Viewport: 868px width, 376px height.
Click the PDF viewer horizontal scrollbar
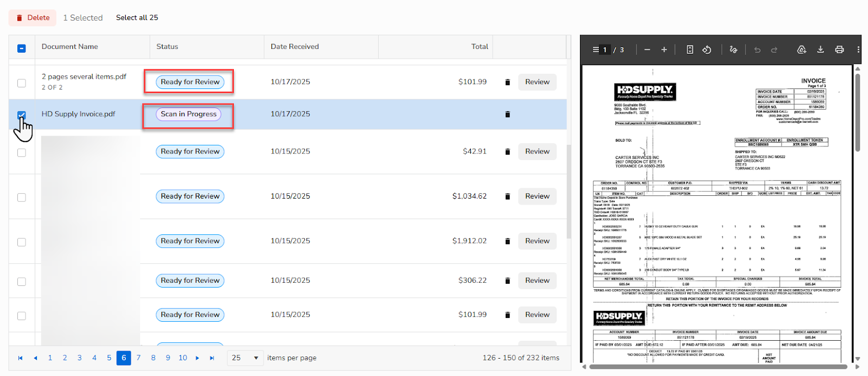(x=719, y=367)
